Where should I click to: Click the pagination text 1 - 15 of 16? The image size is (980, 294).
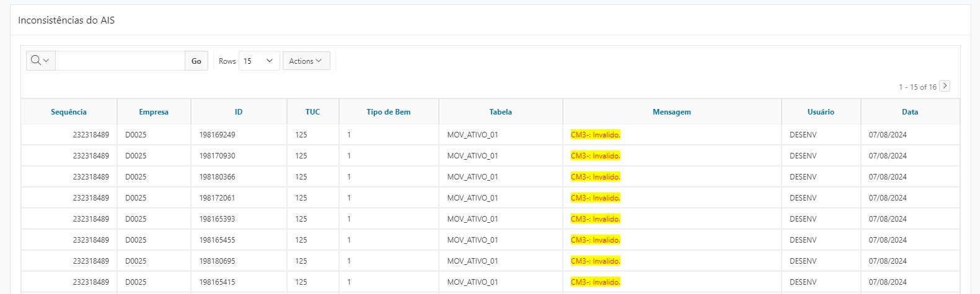click(x=917, y=87)
